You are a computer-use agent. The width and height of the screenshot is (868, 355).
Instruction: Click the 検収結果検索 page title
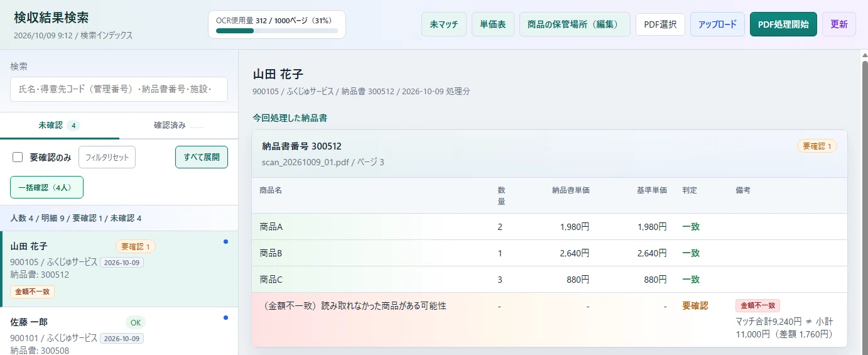[52, 18]
